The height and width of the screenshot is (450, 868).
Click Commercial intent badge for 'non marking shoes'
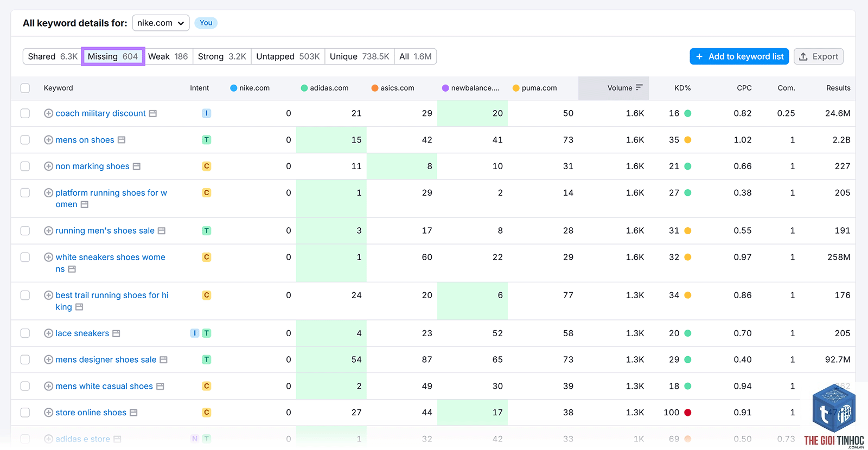(x=207, y=166)
